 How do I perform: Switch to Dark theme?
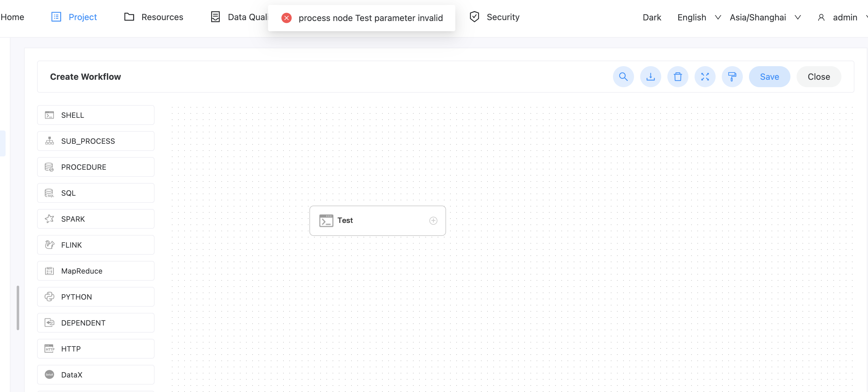[x=652, y=17]
